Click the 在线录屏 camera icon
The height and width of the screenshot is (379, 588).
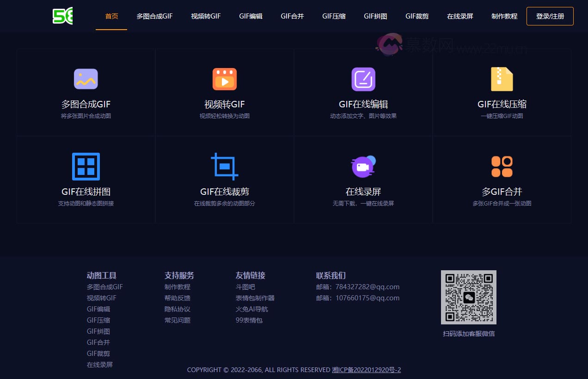click(363, 167)
